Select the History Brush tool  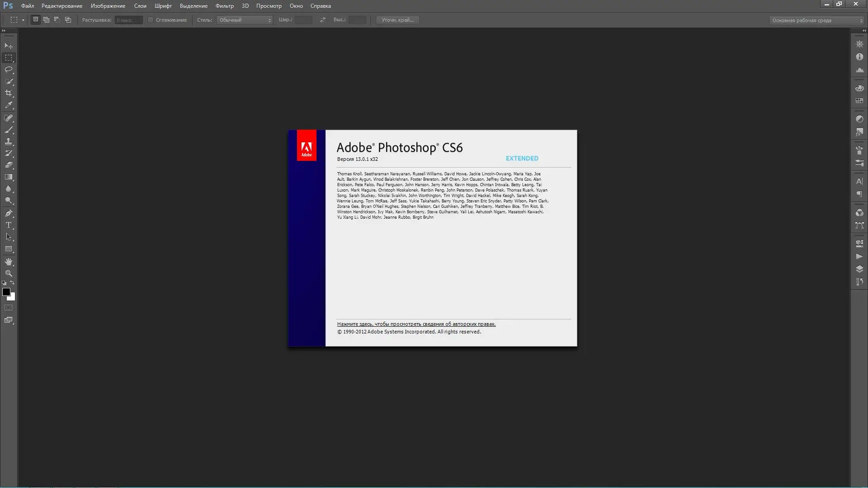[x=9, y=153]
